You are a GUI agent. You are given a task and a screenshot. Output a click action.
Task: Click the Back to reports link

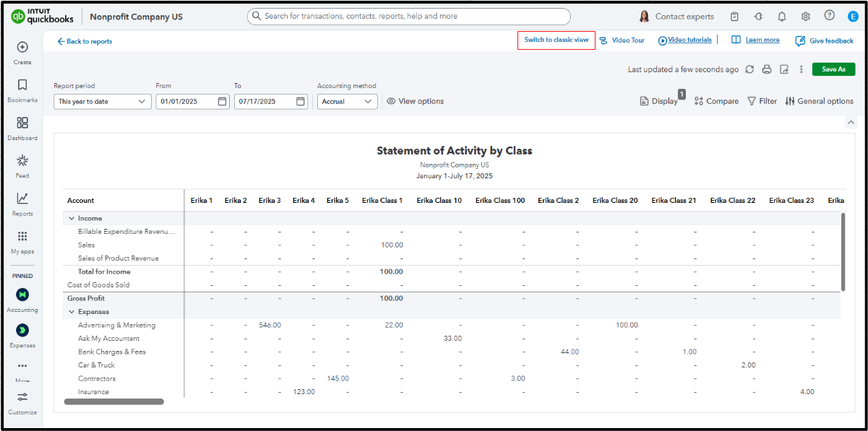(x=85, y=42)
